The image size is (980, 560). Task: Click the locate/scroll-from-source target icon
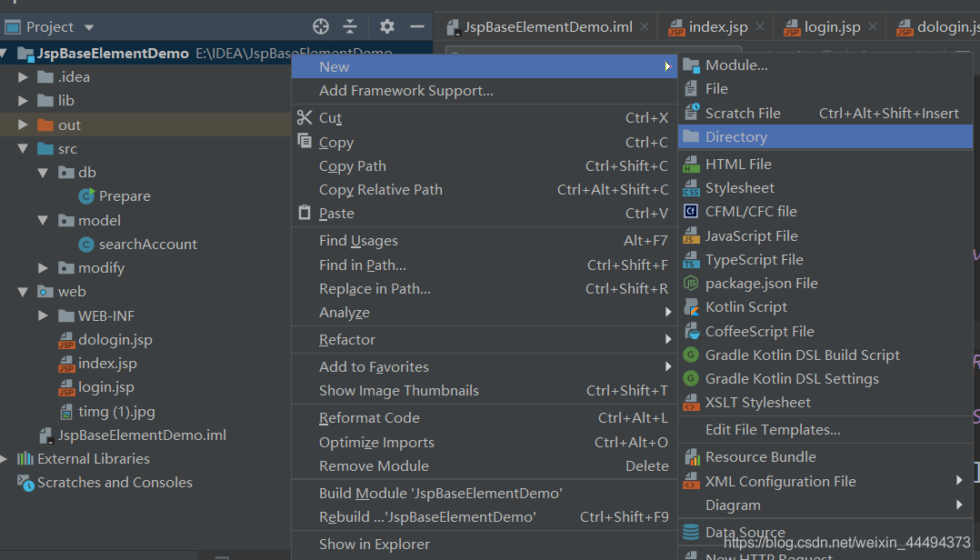tap(321, 27)
